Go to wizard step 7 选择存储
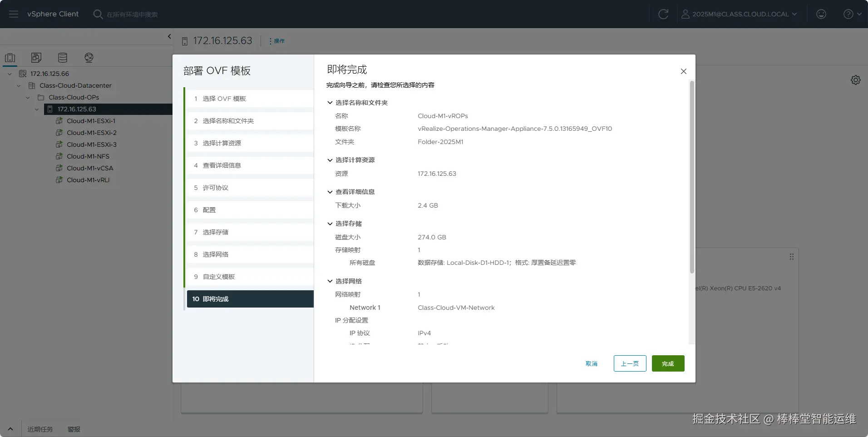Screen dimensions: 868x437 tap(250, 232)
